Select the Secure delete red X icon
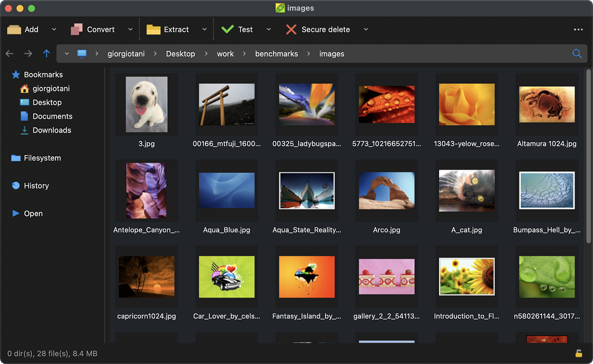The width and height of the screenshot is (593, 364). tap(291, 29)
